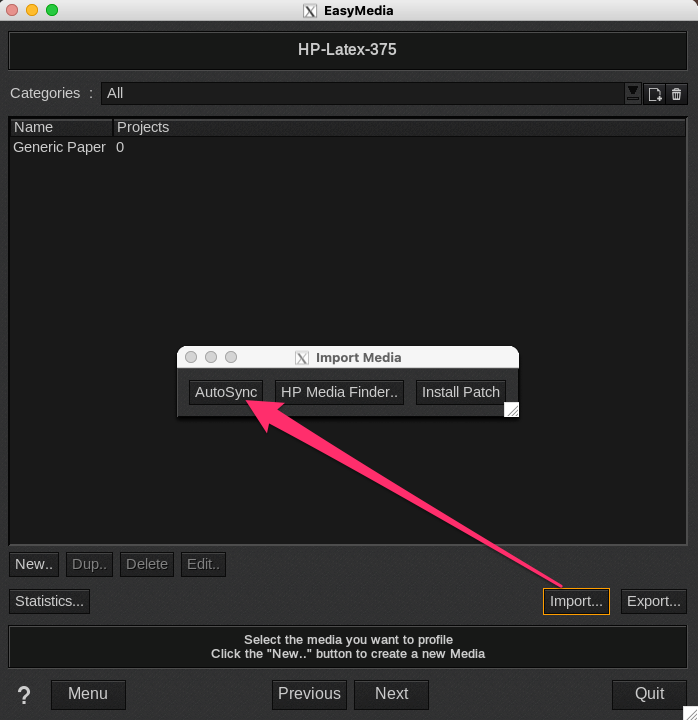Sort list by Name column header
Viewport: 698px width, 720px height.
[61, 127]
